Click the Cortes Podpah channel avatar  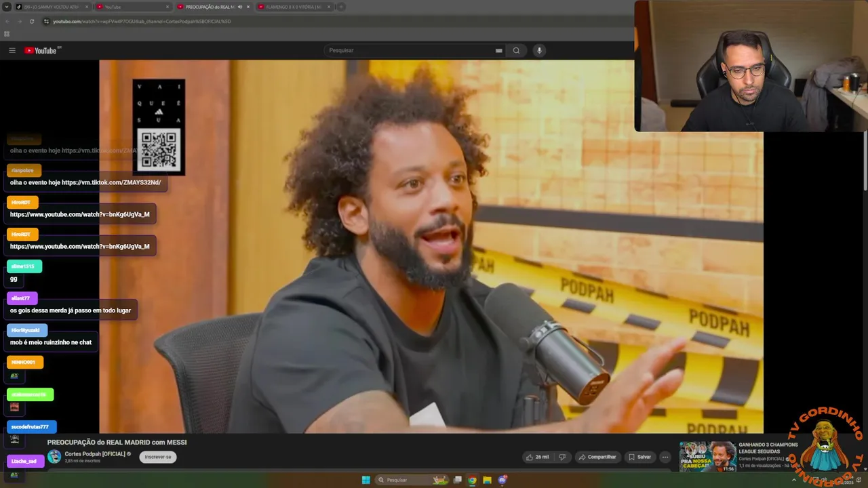pyautogui.click(x=54, y=457)
